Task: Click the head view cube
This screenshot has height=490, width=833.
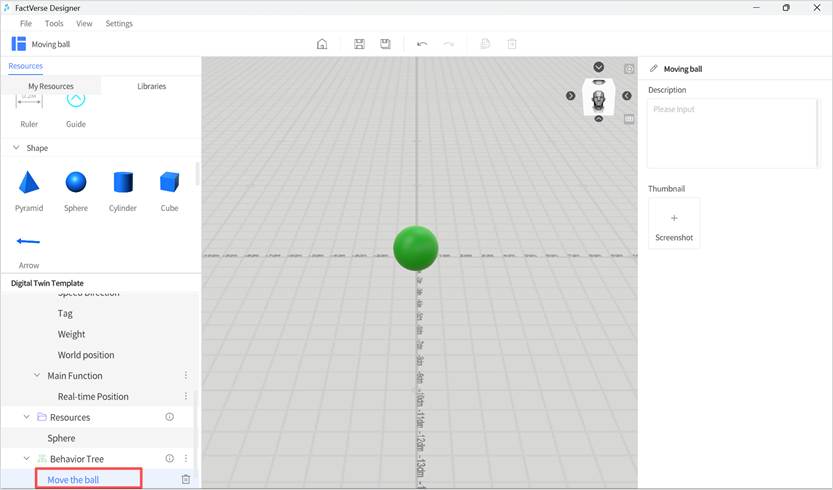Action: [599, 97]
